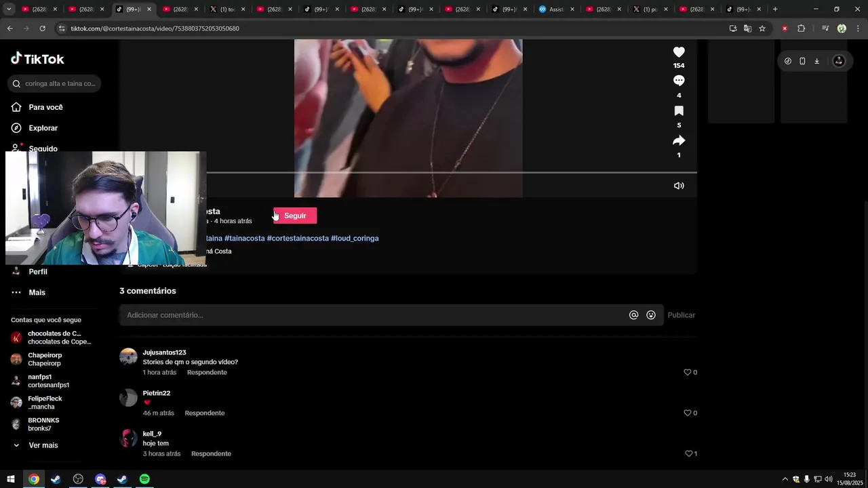
Task: Open Pietrin22 username link
Action: [157, 393]
